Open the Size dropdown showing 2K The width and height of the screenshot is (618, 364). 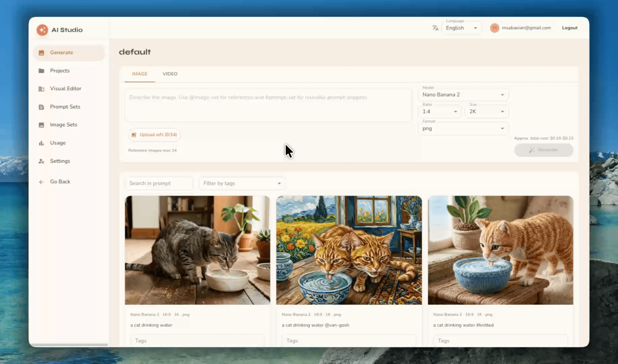486,112
